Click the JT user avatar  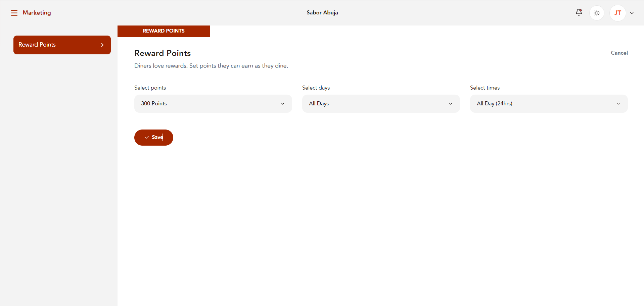[617, 13]
